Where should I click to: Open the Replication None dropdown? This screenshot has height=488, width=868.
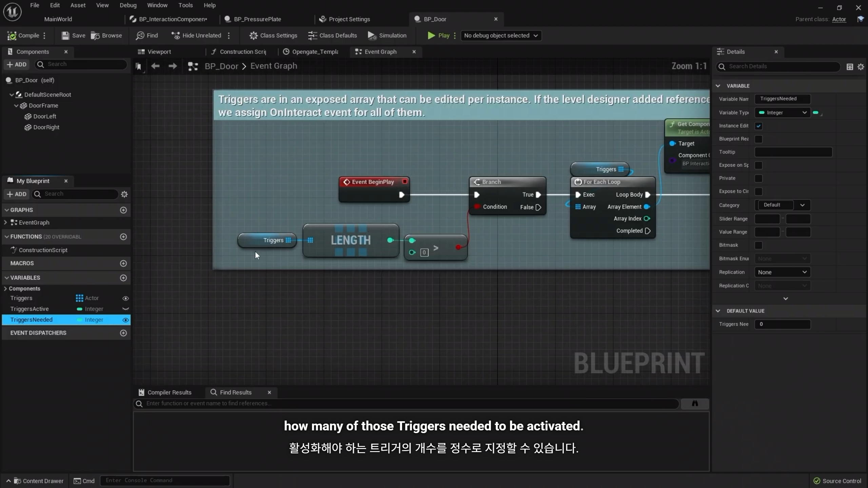pos(783,272)
